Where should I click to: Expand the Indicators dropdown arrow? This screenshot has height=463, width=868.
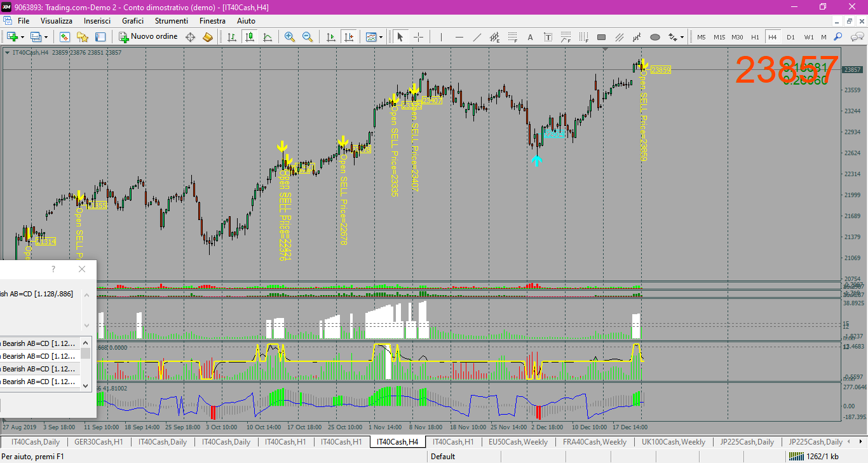click(381, 37)
